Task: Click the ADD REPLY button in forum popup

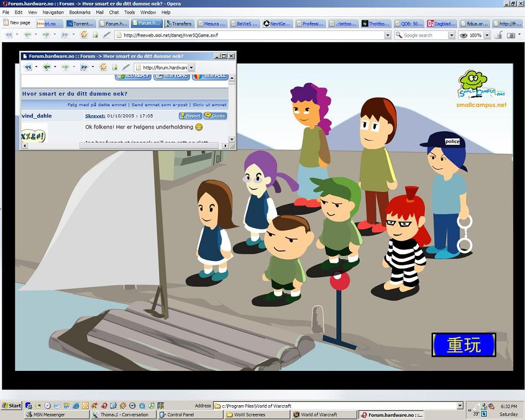Action: pos(133,77)
